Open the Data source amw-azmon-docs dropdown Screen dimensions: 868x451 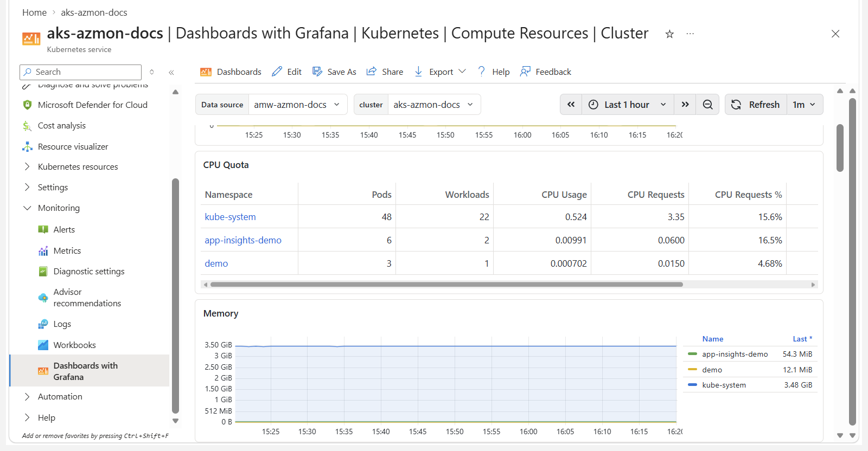tap(297, 105)
